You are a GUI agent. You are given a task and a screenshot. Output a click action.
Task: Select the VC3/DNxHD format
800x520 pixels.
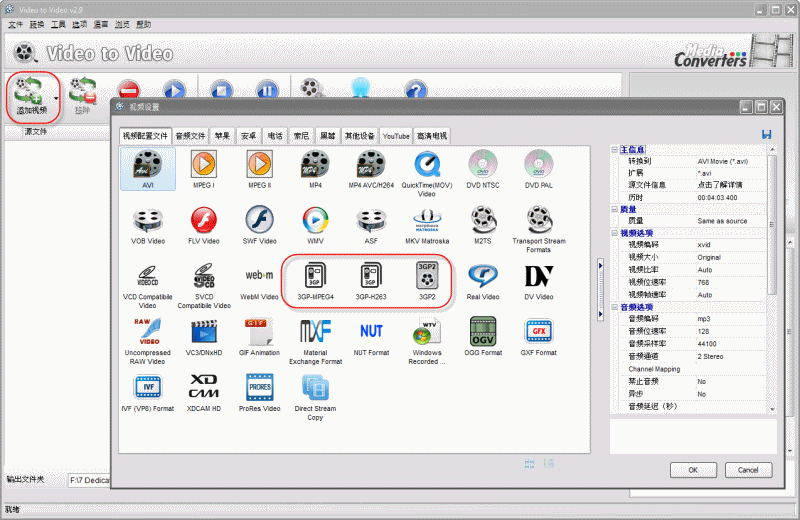204,337
